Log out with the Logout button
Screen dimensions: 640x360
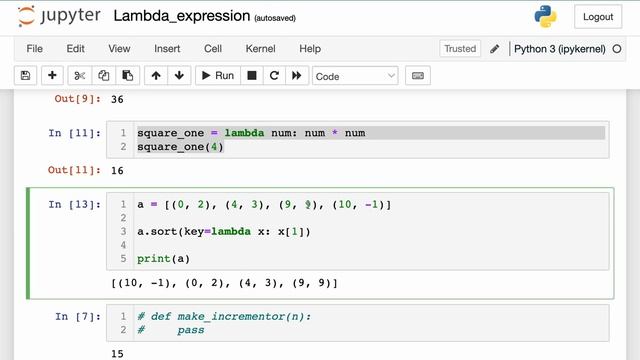pos(598,17)
